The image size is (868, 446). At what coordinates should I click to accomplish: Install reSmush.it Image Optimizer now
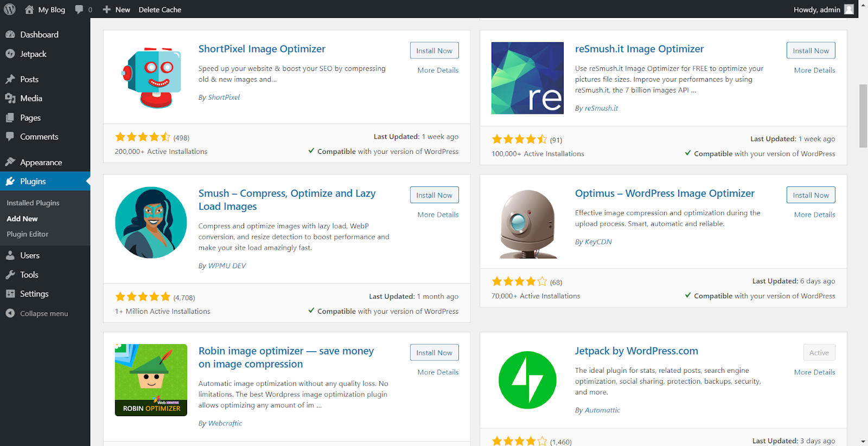810,50
